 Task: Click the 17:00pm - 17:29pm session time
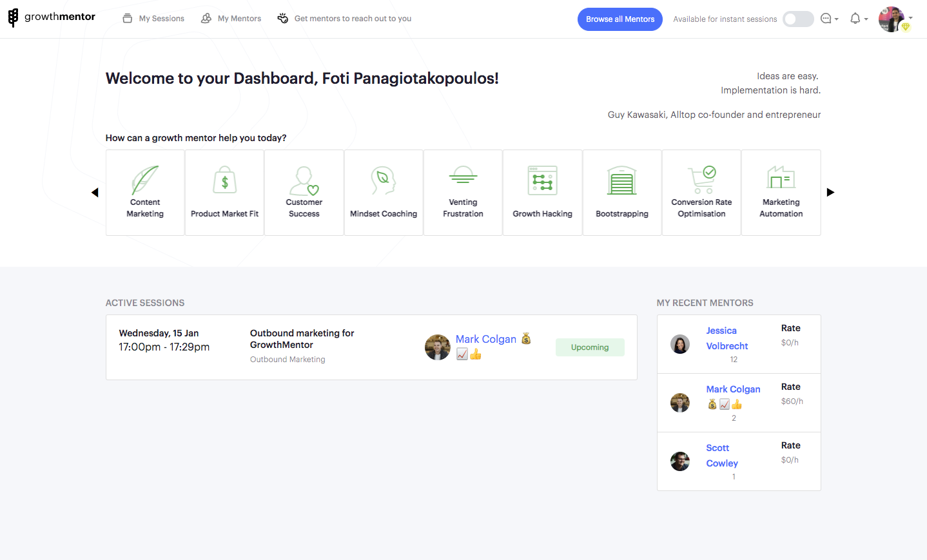click(x=164, y=347)
